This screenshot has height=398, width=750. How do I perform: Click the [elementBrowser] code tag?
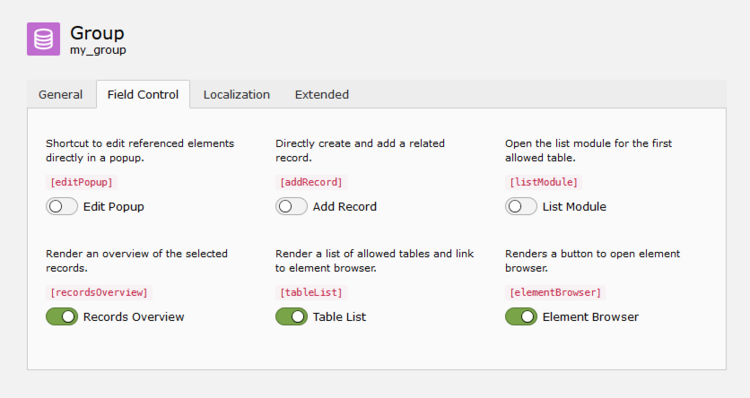tap(555, 292)
